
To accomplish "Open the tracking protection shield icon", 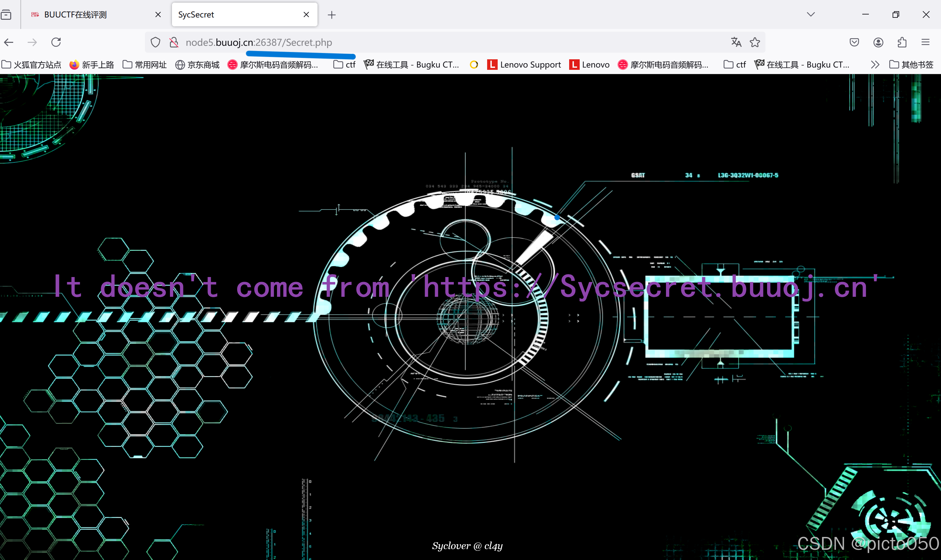I will (155, 42).
